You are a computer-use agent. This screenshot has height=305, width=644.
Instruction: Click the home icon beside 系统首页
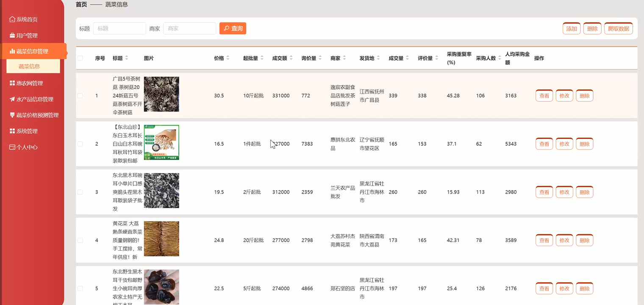(12, 19)
